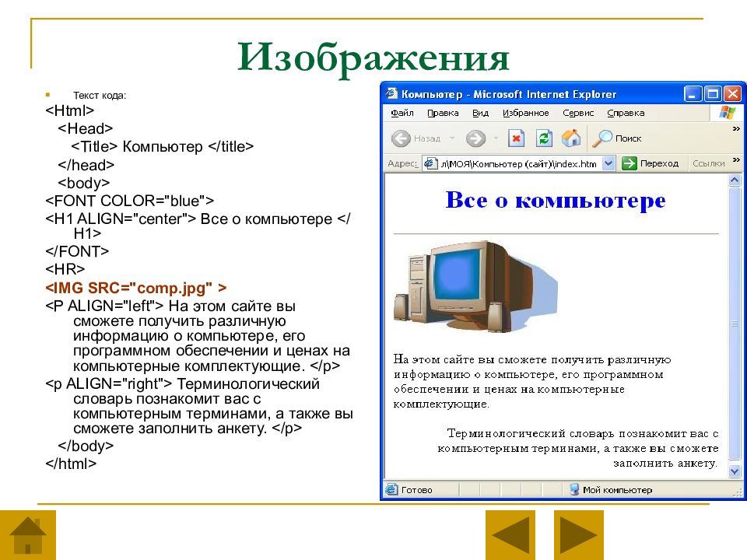Advance to next slide with right arrow
The height and width of the screenshot is (560, 747).
[578, 535]
